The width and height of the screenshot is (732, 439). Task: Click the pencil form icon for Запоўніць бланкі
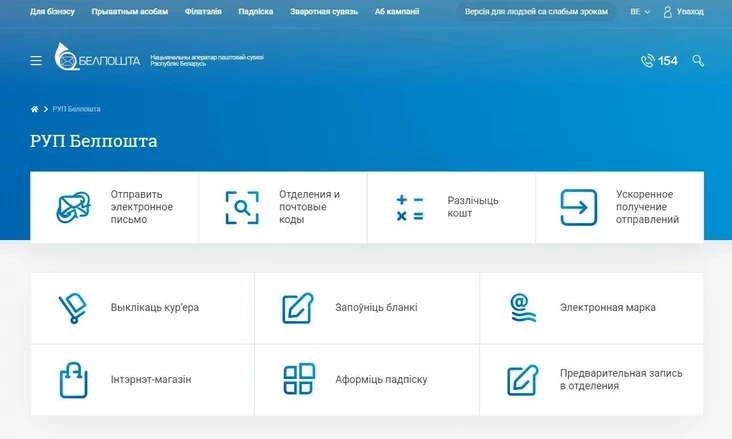click(x=298, y=308)
